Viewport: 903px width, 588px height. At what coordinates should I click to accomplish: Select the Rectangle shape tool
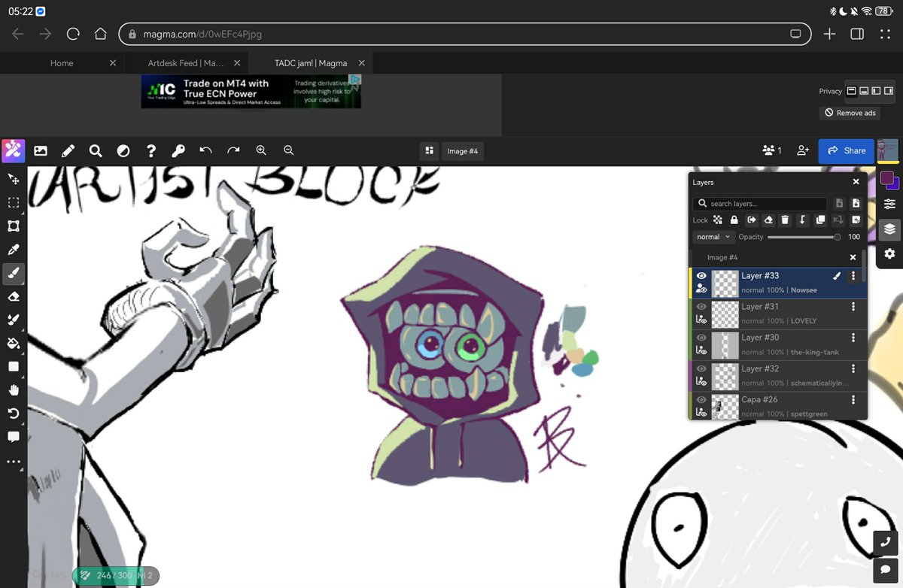pyautogui.click(x=14, y=366)
